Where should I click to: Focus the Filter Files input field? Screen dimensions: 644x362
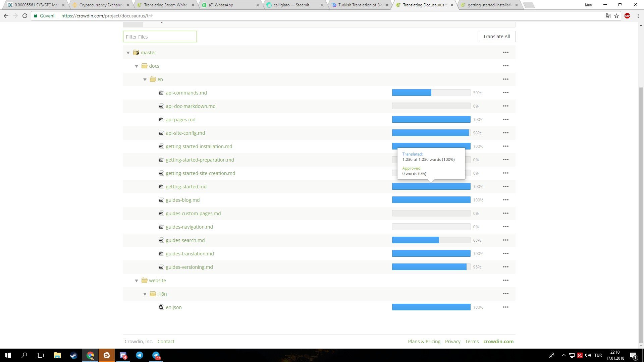pos(160,37)
